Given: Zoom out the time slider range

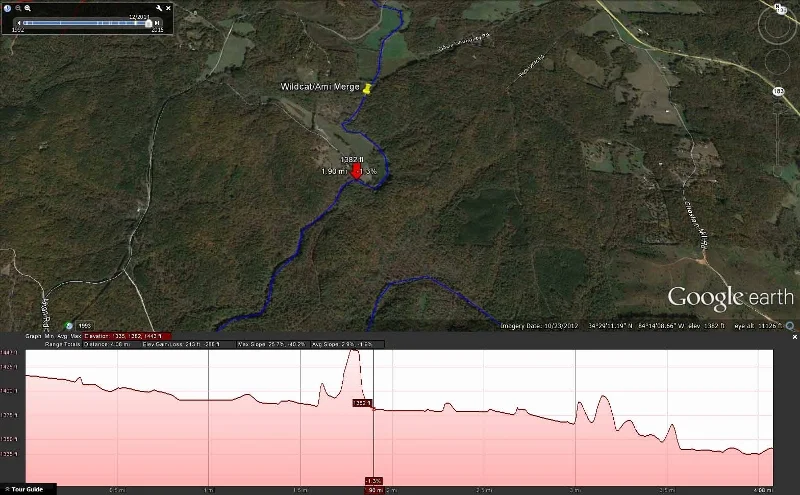Looking at the screenshot, I should click(18, 8).
